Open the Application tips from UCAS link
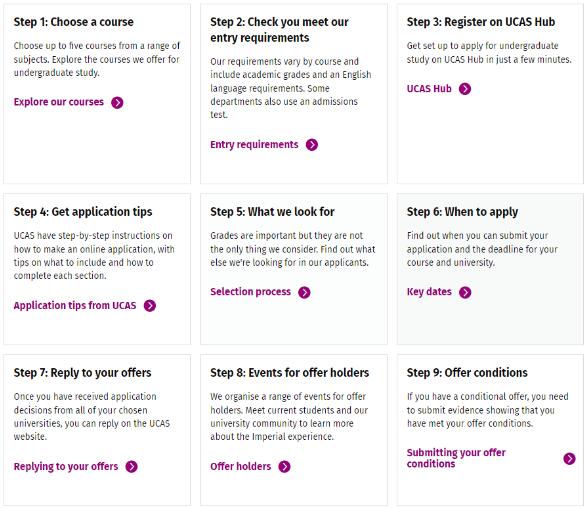Image resolution: width=587 pixels, height=508 pixels. coord(75,306)
